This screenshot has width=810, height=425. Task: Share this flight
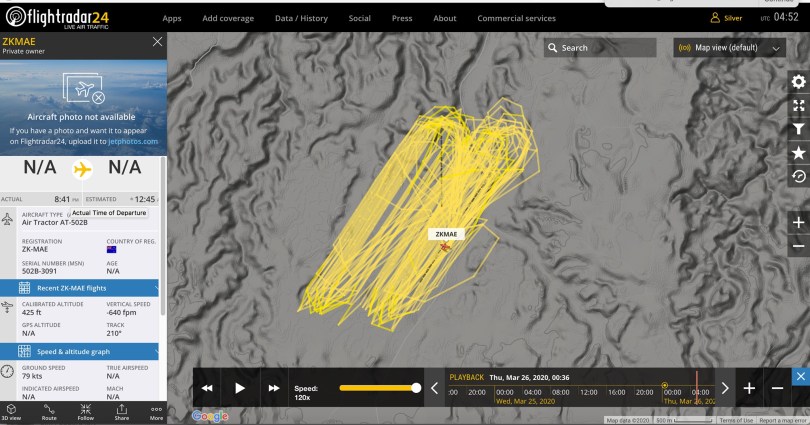(122, 412)
